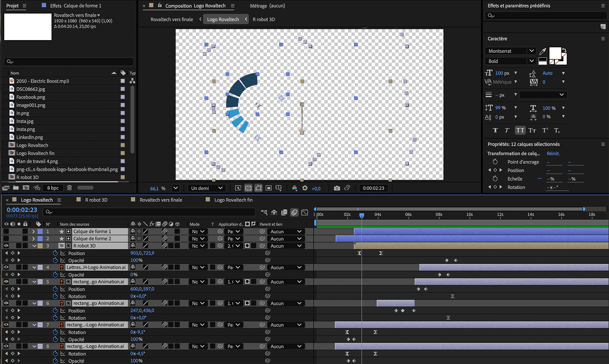
Task: Click label color swatch of Calque de forme 1
Action: point(40,231)
